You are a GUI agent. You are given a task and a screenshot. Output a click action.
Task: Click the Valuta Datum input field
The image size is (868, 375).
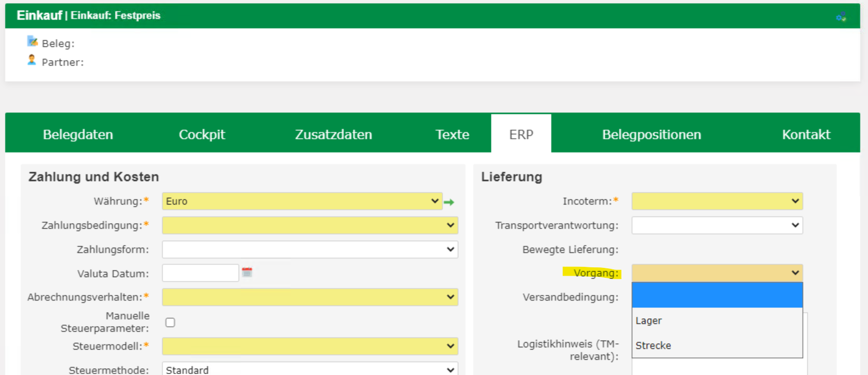[200, 273]
